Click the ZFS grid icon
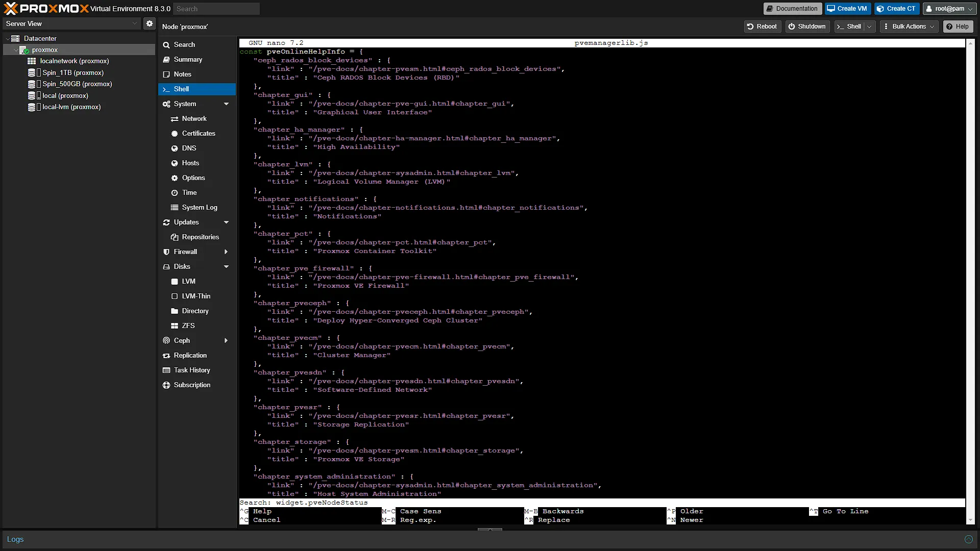 tap(175, 326)
